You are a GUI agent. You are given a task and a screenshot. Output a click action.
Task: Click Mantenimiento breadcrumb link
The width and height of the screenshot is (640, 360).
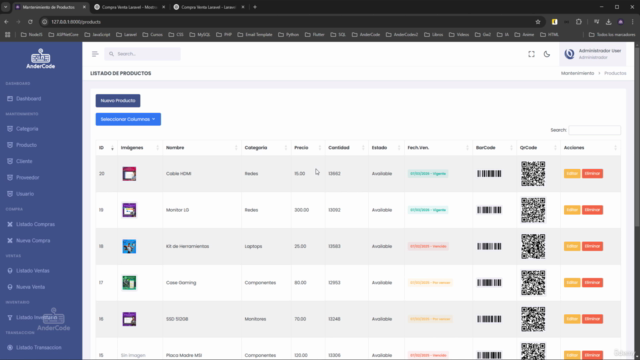point(577,73)
